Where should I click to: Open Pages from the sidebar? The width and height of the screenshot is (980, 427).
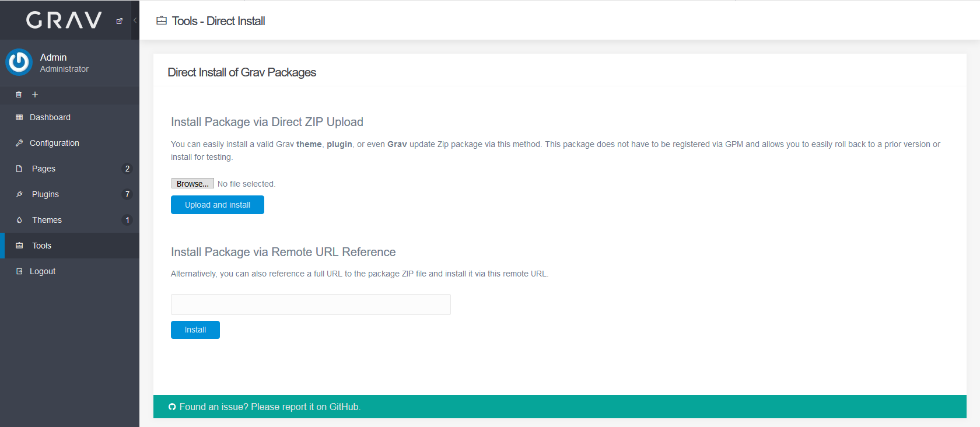coord(69,169)
